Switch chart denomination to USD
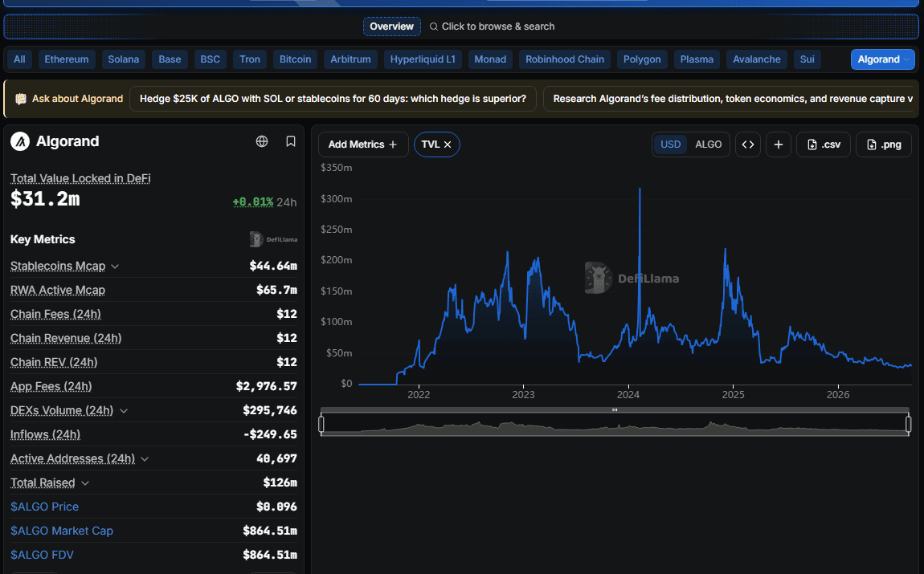 [x=671, y=145]
